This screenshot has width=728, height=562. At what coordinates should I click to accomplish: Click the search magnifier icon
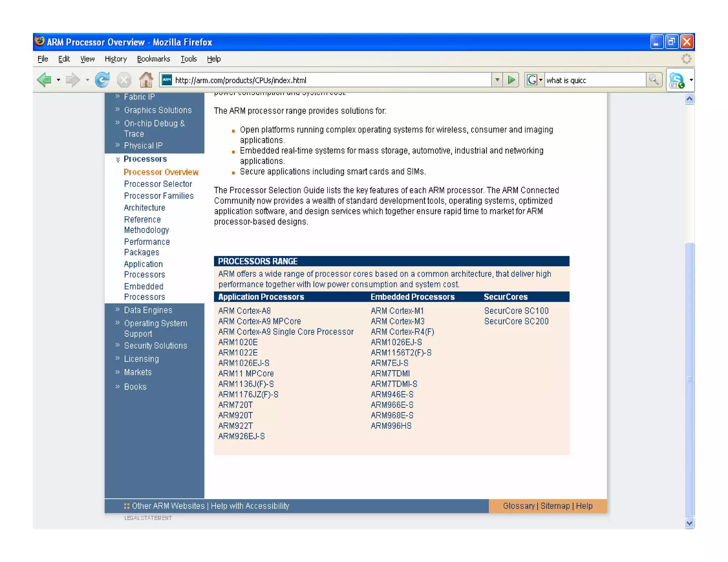point(654,80)
